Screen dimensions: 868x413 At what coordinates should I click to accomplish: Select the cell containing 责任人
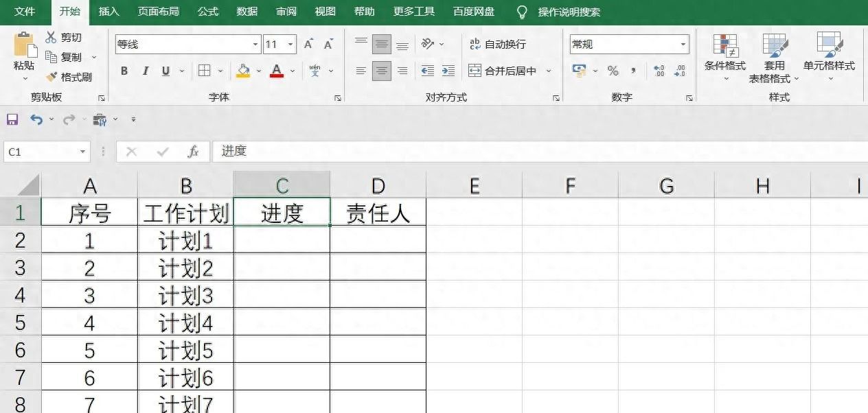pyautogui.click(x=378, y=213)
